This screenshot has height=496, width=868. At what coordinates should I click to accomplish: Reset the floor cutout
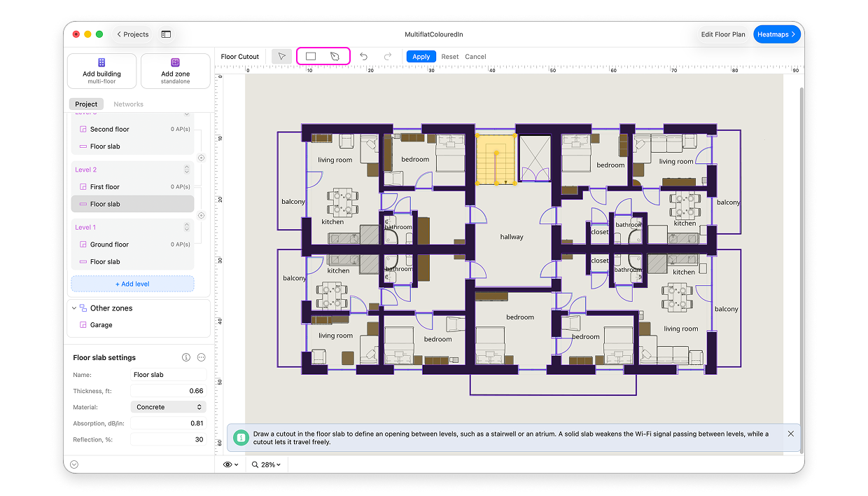point(450,57)
